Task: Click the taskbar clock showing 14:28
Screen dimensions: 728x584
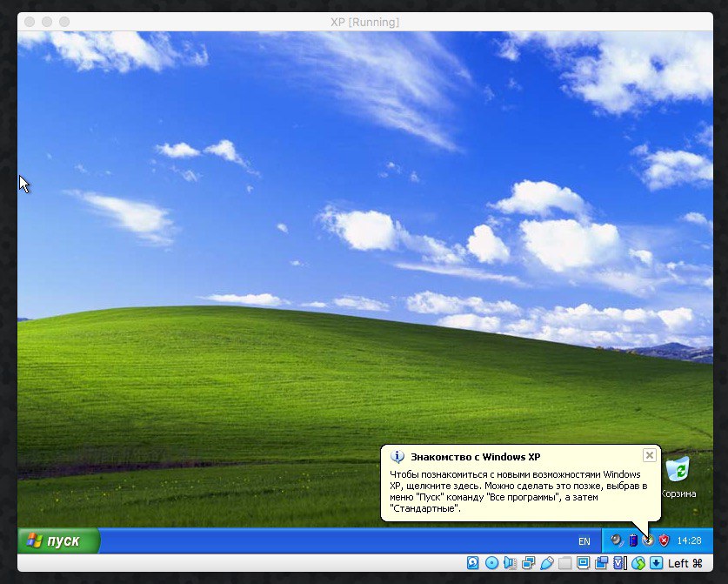Action: (x=689, y=540)
